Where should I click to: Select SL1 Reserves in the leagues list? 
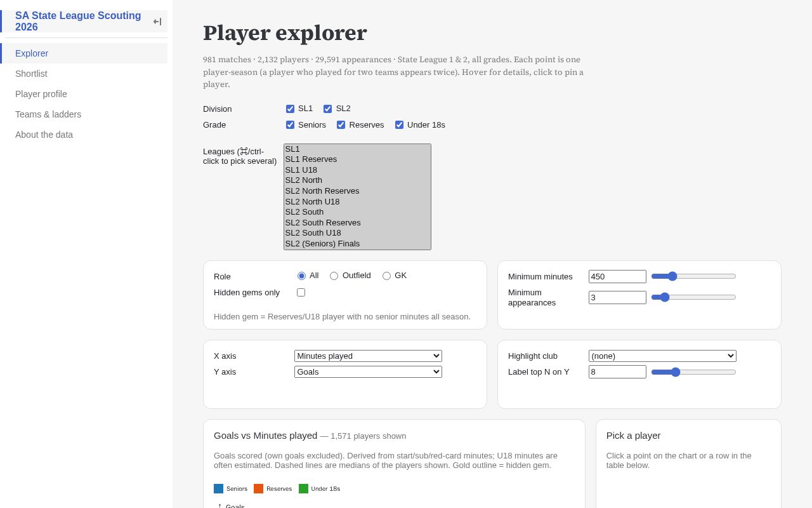click(x=357, y=159)
